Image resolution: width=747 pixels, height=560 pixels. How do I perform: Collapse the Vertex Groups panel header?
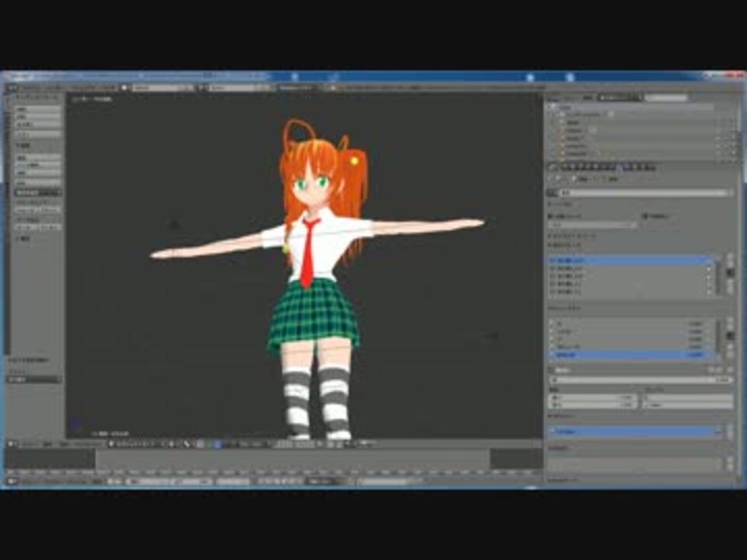coord(566,245)
